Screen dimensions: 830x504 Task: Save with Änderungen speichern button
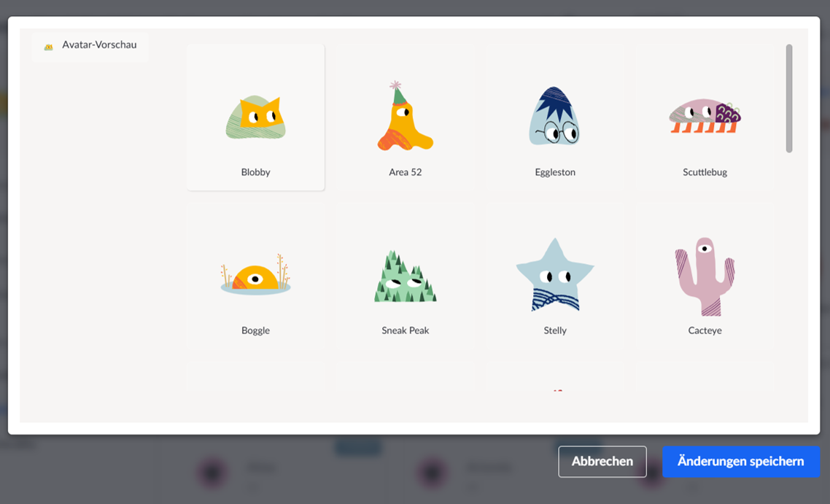coord(740,461)
